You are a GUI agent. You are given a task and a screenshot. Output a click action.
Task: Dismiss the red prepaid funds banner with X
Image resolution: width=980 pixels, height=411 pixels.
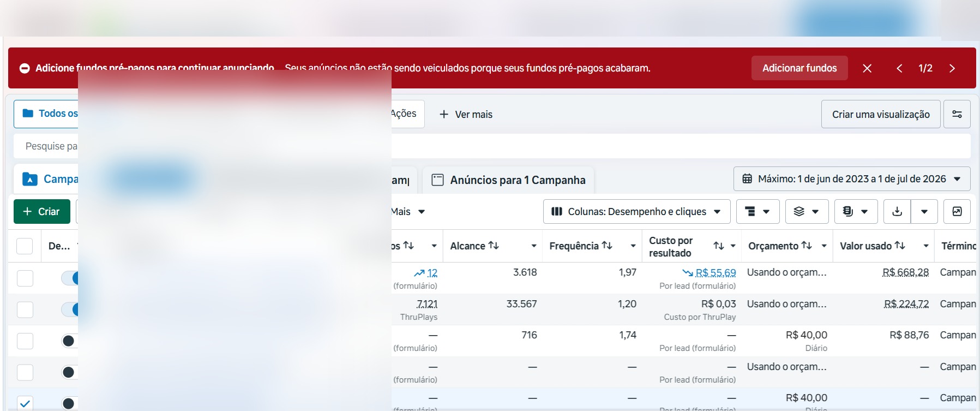tap(867, 68)
